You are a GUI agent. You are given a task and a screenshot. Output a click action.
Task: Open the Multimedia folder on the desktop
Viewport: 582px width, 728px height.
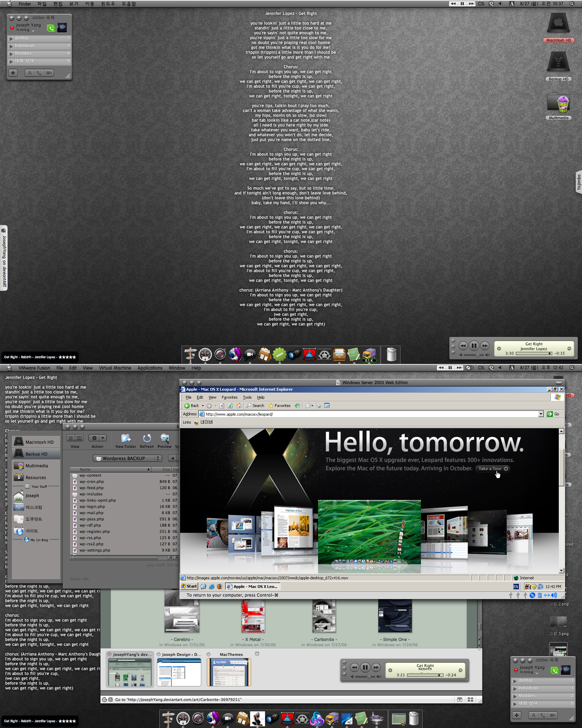click(558, 103)
